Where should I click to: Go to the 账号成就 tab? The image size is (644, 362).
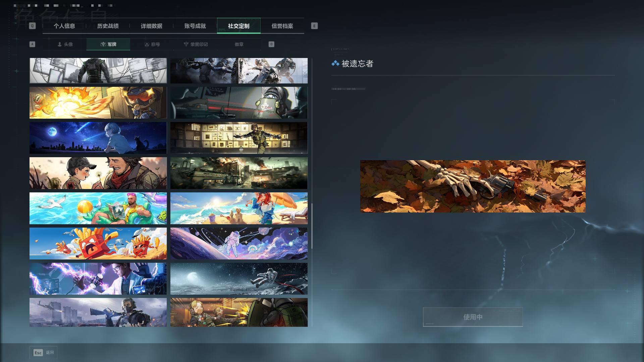(195, 26)
